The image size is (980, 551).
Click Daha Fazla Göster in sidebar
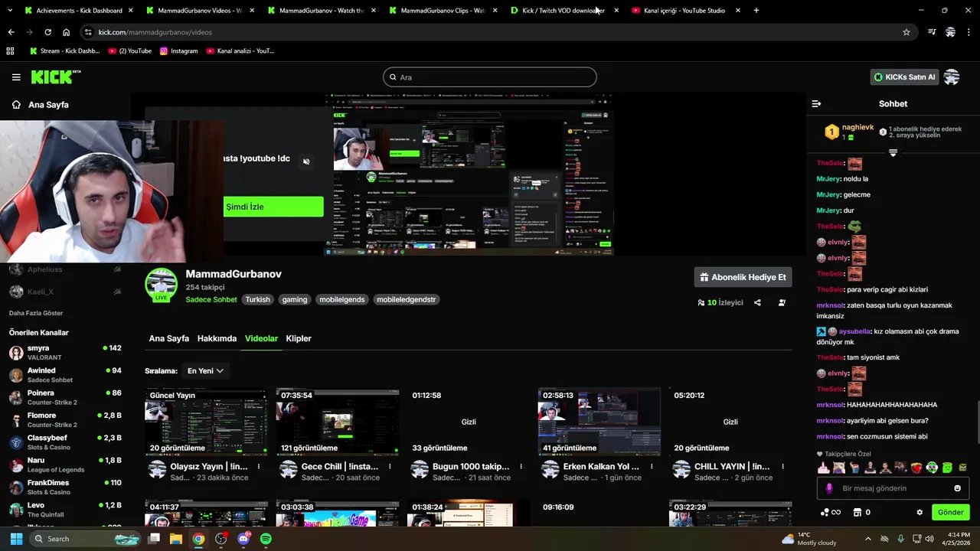(36, 313)
